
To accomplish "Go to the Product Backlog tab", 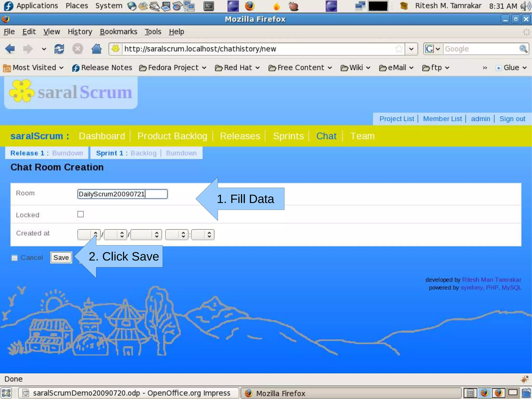I will coord(172,136).
